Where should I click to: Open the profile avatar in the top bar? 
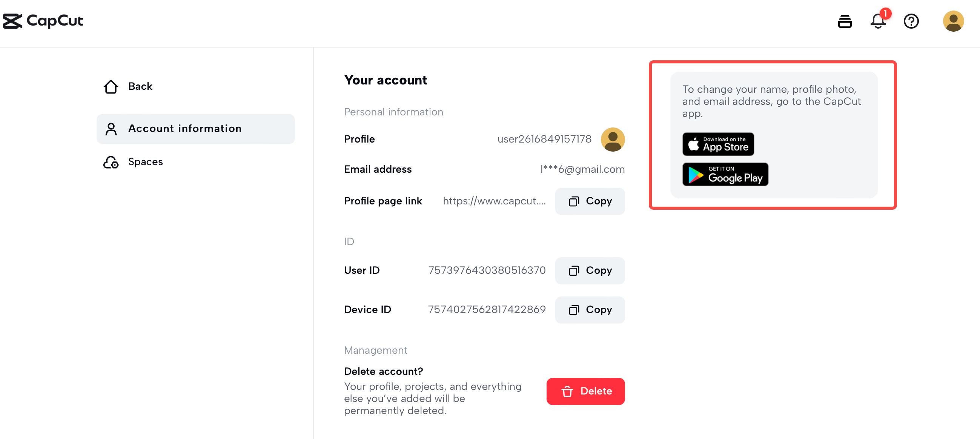pyautogui.click(x=953, y=21)
